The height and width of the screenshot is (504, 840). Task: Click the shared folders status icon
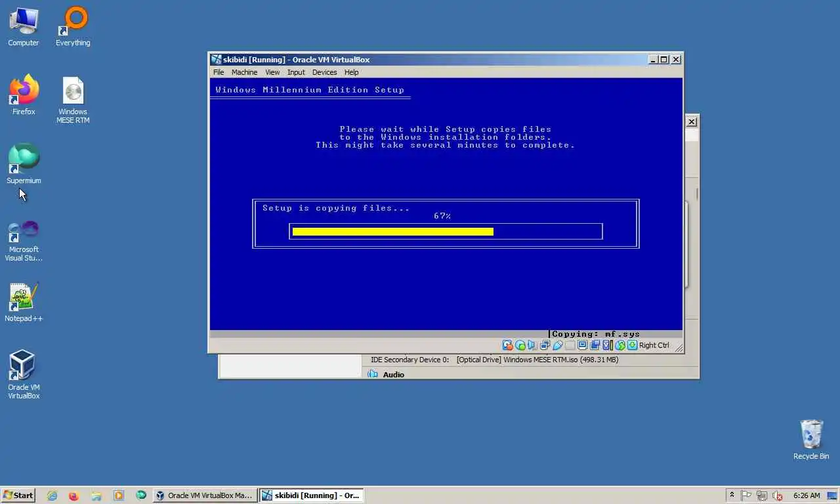[570, 345]
